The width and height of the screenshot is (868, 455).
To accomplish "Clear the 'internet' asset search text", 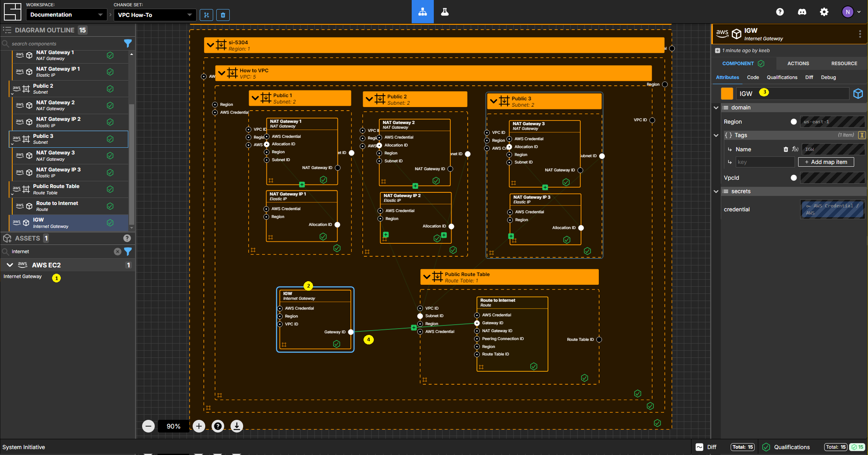I will point(117,252).
